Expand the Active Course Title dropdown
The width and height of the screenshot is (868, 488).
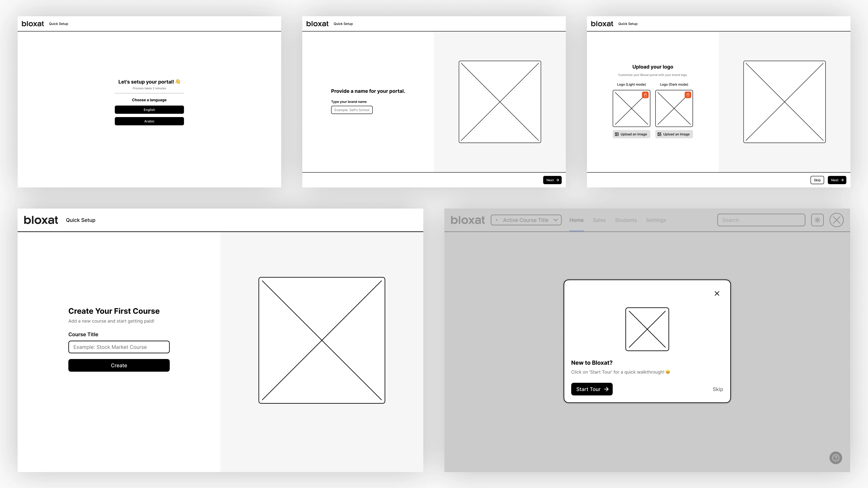point(526,220)
